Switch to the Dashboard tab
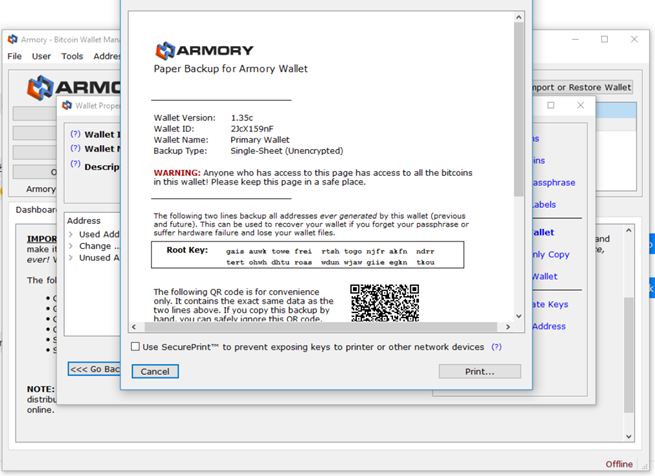The image size is (655, 476). coord(36,210)
